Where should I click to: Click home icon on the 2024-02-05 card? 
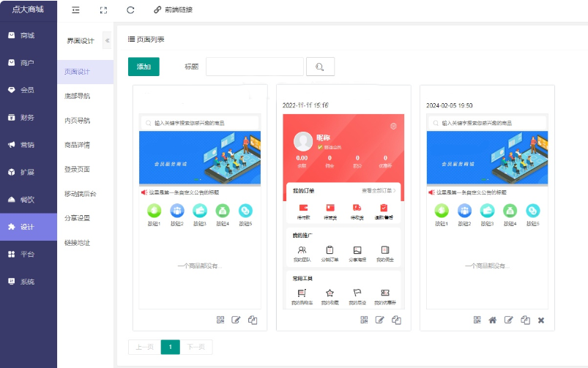click(493, 320)
